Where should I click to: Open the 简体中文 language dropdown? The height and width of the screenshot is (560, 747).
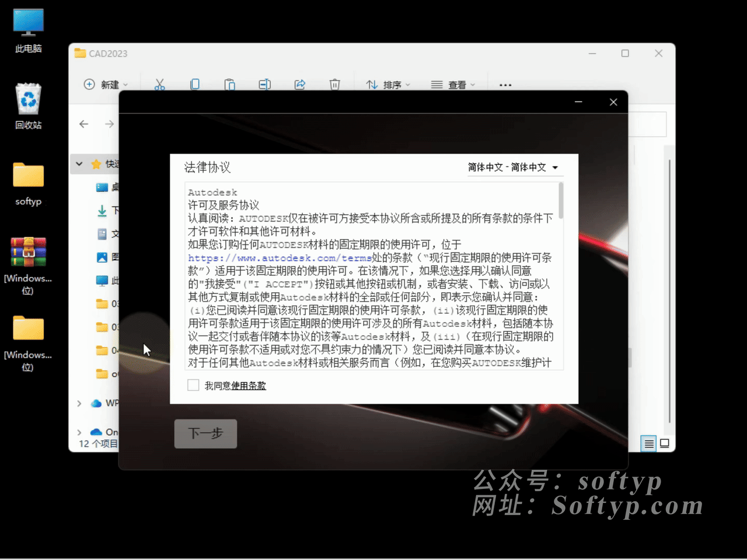(514, 167)
